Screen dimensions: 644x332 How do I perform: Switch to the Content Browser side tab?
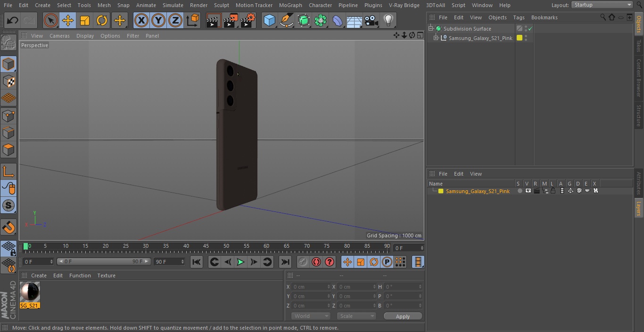click(x=639, y=78)
